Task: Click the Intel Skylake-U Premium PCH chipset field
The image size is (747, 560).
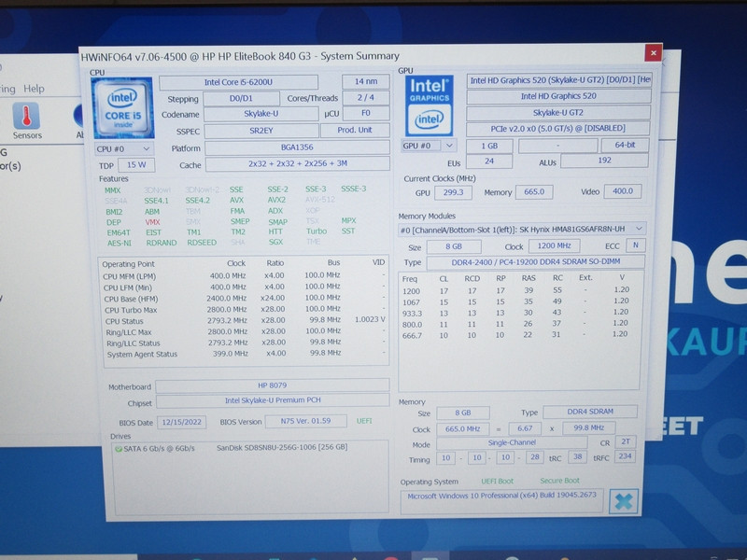Action: (273, 400)
